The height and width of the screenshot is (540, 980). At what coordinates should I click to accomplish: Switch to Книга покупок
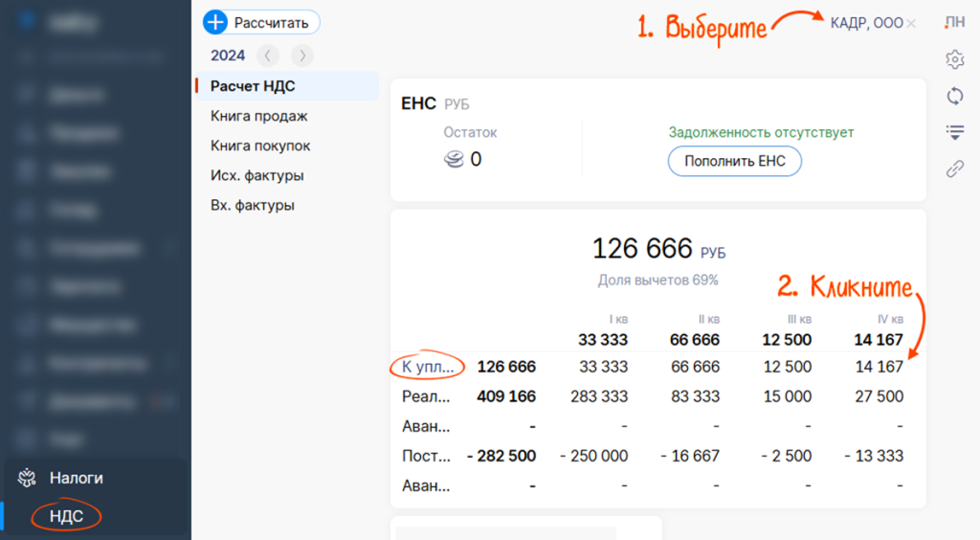click(260, 146)
